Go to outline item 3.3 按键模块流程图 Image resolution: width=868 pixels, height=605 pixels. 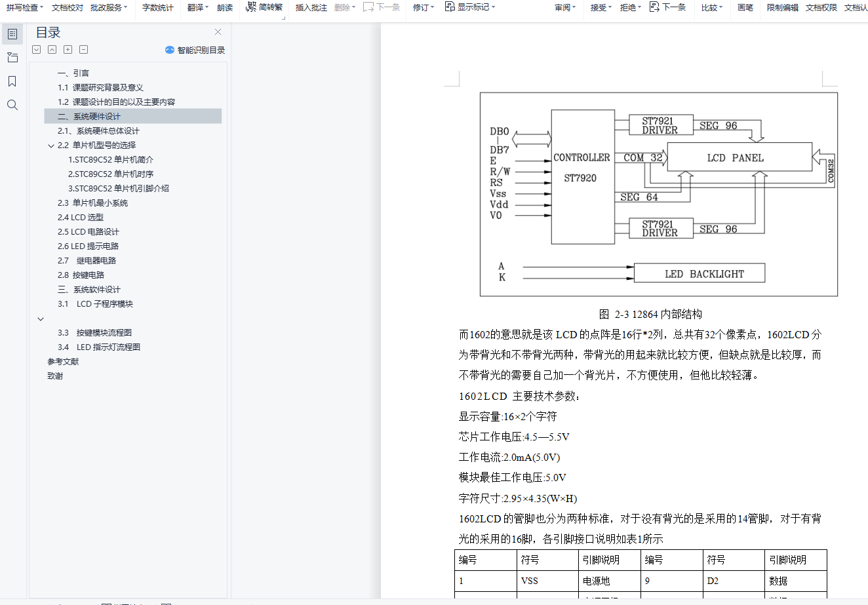click(x=94, y=333)
